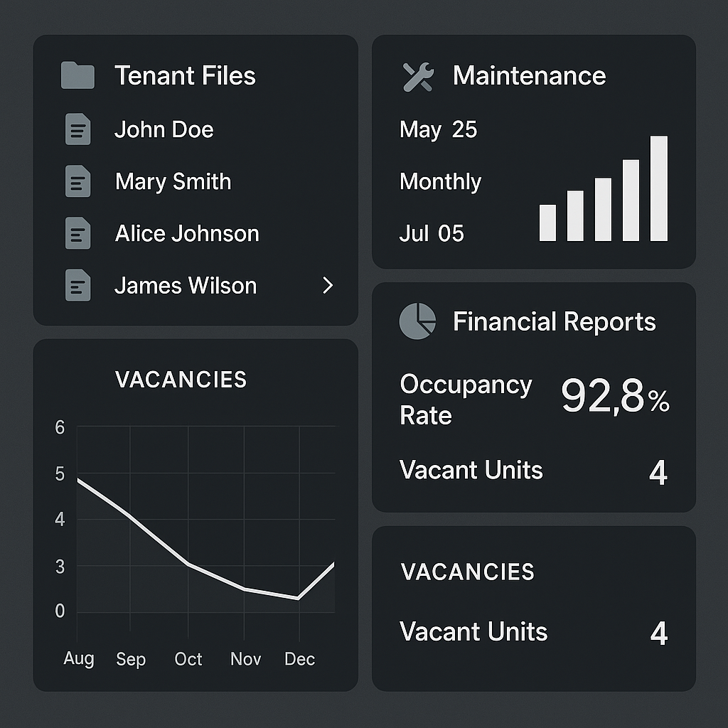
Task: Click James Wilson's file icon
Action: [77, 285]
